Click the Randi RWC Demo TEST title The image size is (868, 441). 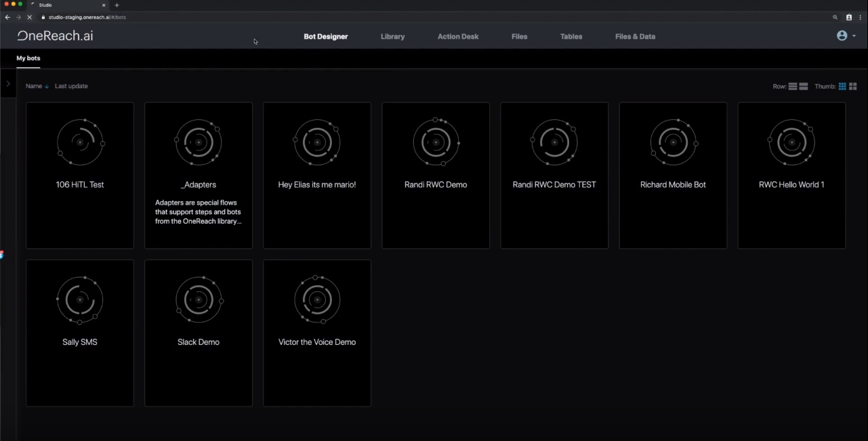554,184
